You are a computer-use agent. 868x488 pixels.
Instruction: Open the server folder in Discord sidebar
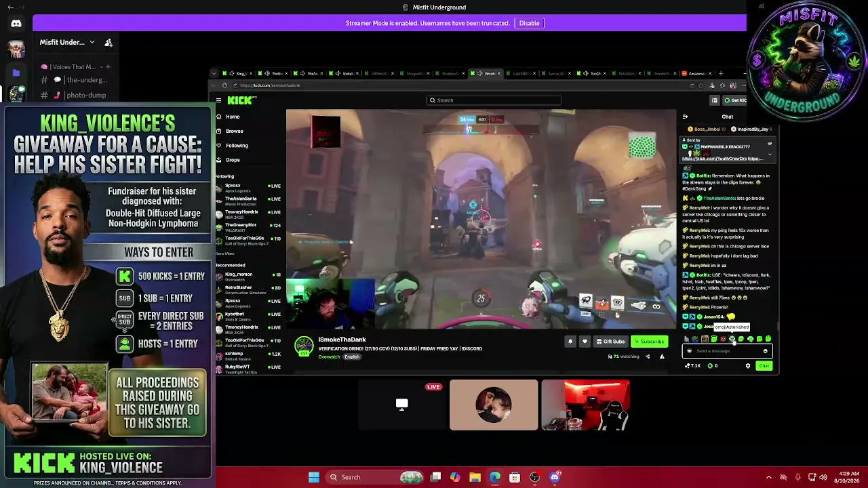[x=16, y=73]
